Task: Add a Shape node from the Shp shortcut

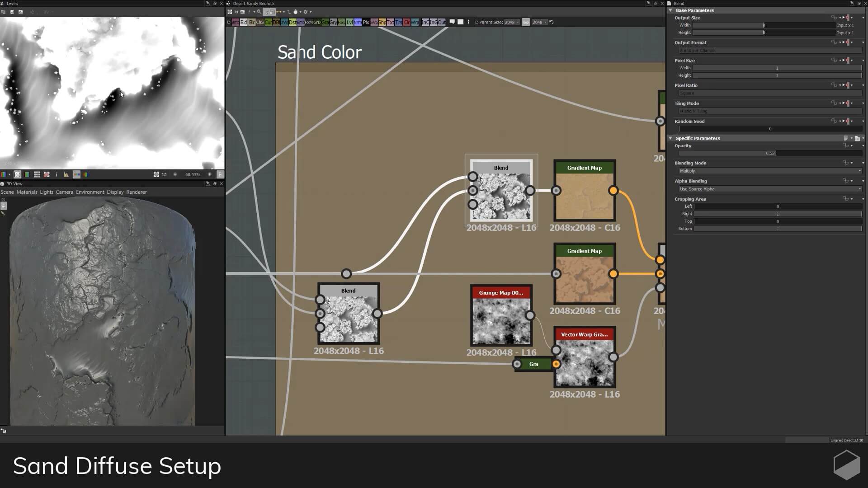Action: [x=382, y=22]
